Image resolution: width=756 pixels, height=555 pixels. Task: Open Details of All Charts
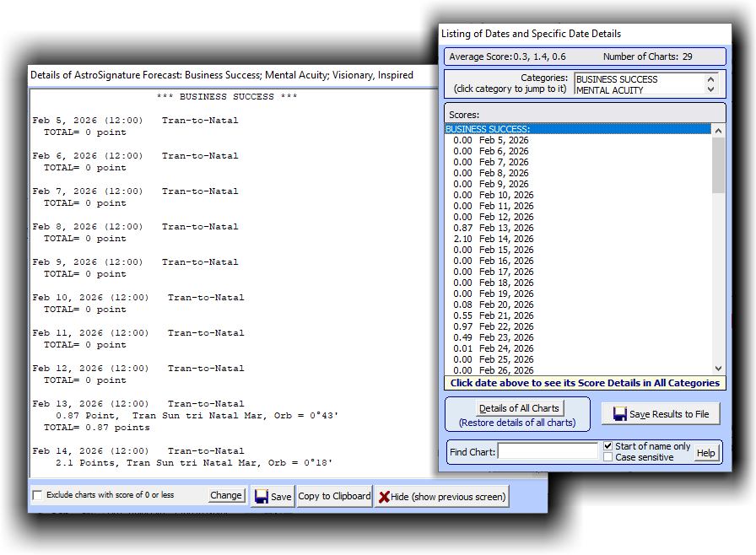(519, 408)
